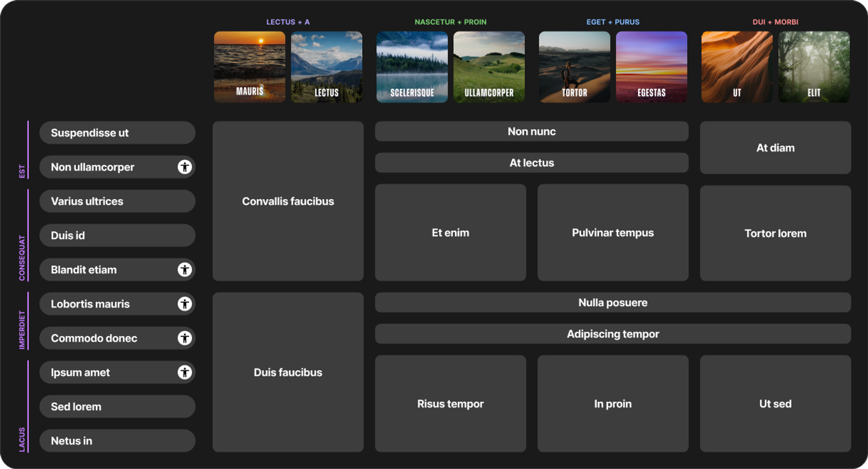This screenshot has width=868, height=469.
Task: Choose the Elit forest thumbnail
Action: point(814,67)
